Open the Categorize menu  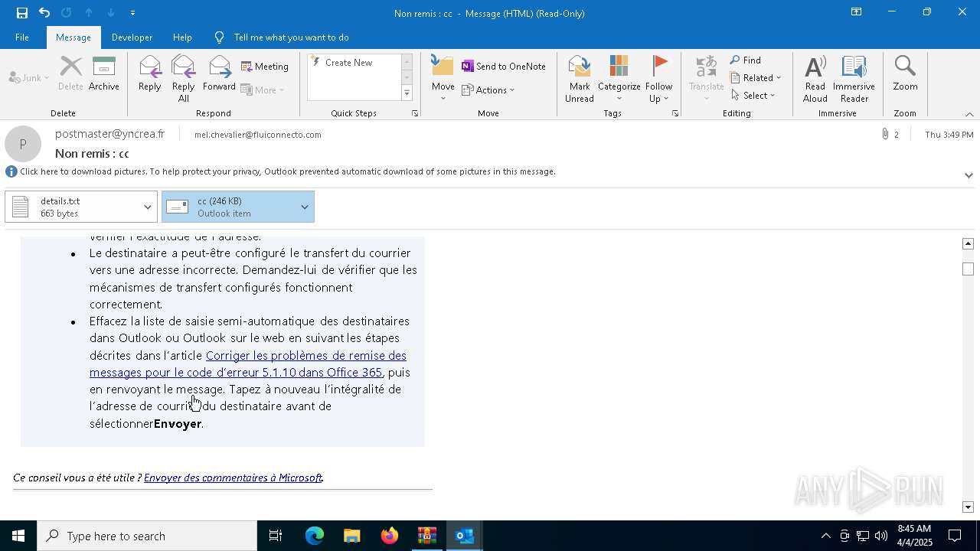619,79
